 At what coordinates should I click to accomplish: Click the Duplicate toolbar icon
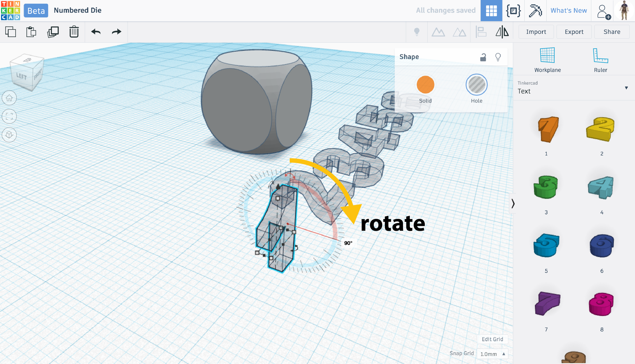(53, 32)
